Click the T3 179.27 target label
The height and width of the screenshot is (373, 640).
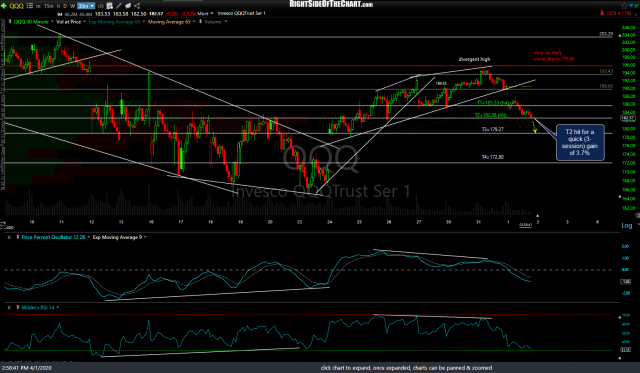(493, 129)
